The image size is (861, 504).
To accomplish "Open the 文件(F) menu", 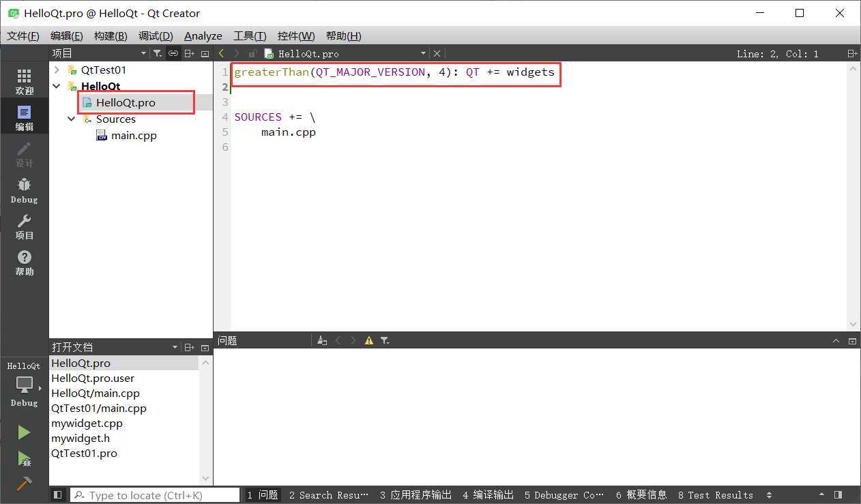I will tap(23, 35).
